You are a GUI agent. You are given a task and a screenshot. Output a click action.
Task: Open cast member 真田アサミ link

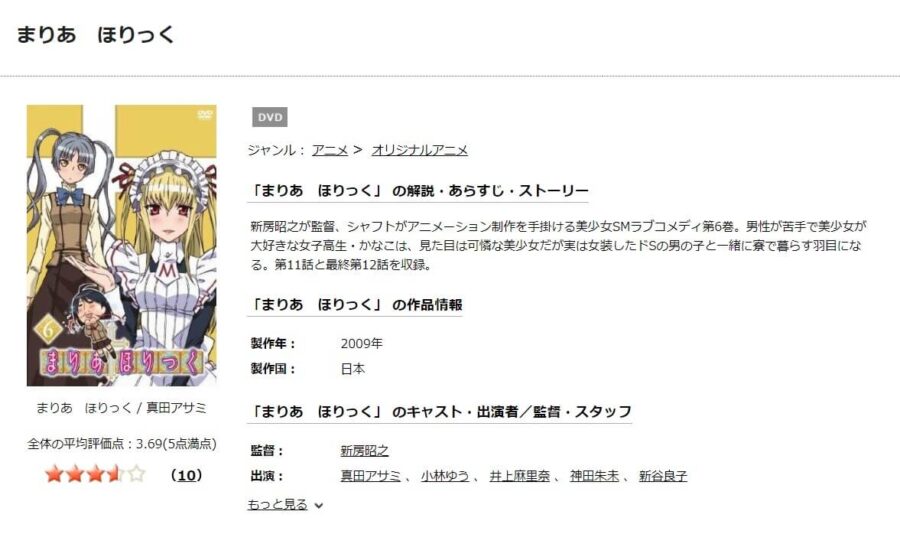pos(371,476)
